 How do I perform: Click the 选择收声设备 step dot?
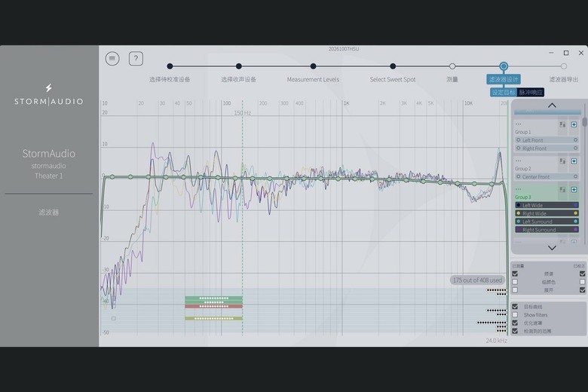coord(239,66)
